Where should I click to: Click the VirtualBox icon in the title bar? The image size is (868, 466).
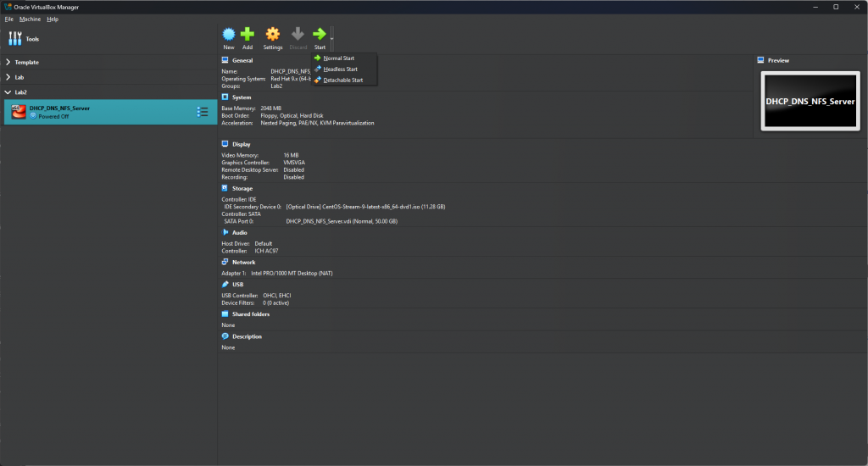(8, 7)
